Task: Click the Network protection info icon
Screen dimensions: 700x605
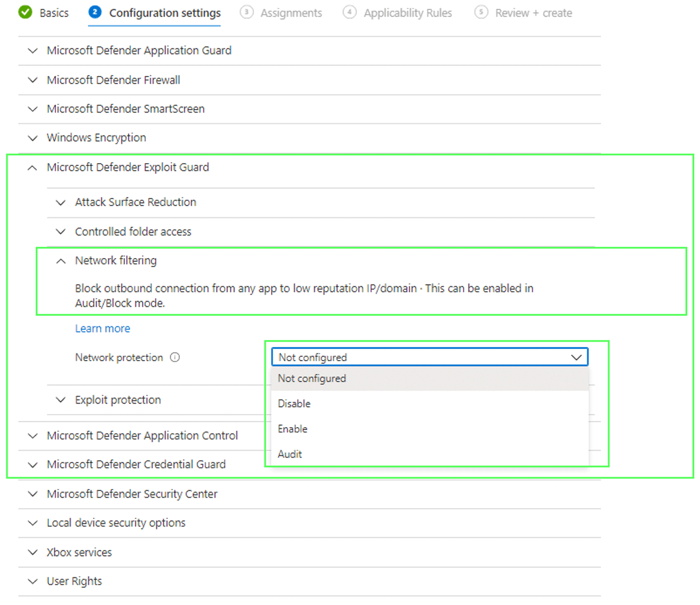Action: pos(175,357)
